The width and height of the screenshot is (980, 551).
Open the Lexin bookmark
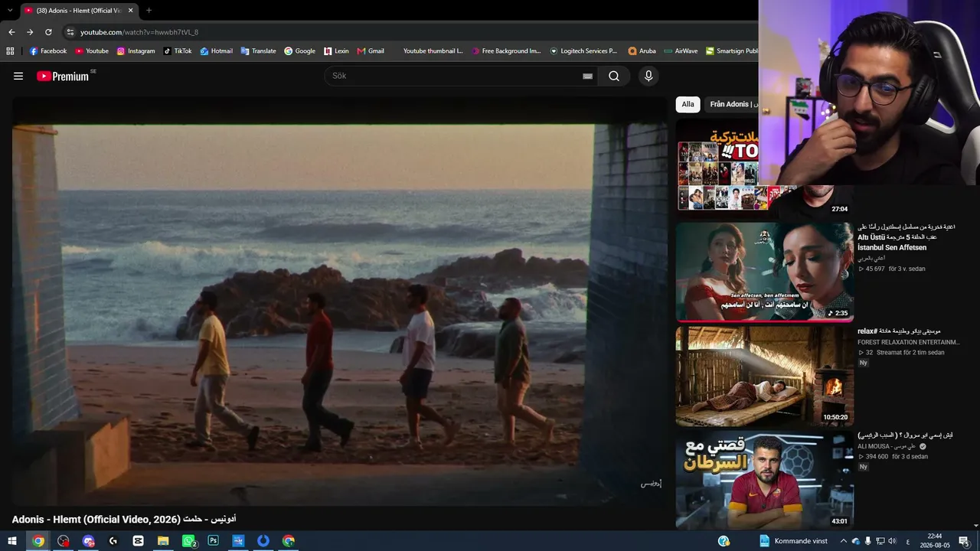(336, 51)
